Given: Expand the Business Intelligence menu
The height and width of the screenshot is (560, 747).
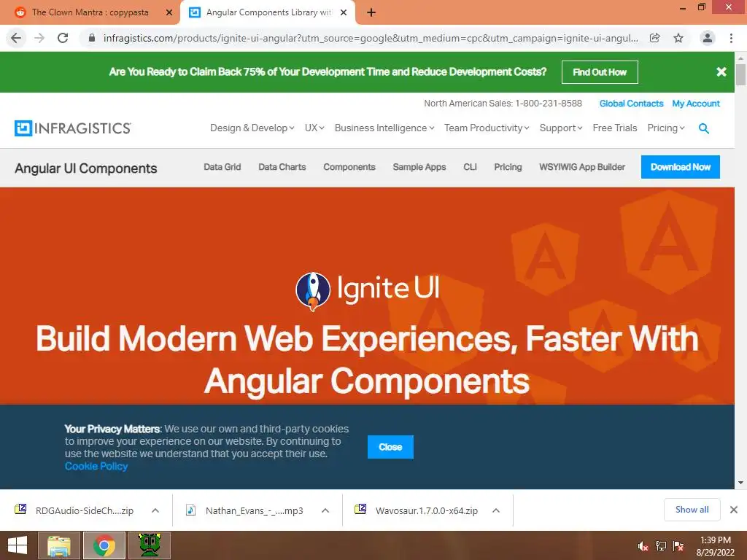Looking at the screenshot, I should 384,128.
